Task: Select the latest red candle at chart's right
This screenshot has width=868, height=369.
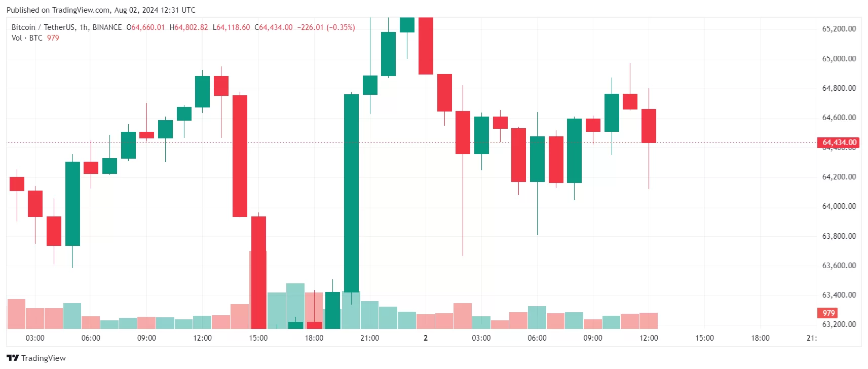Action: (649, 126)
